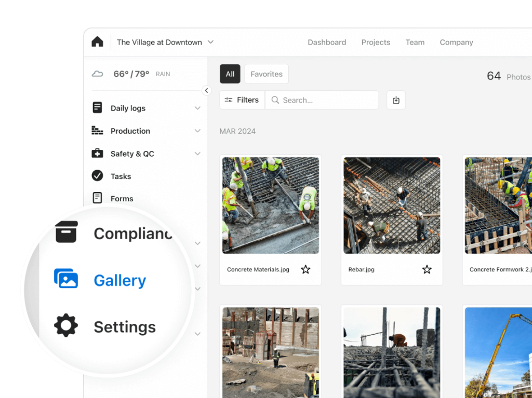Viewport: 532px width, 398px height.
Task: Open the Rebar.jpg photo thumbnail
Action: tap(392, 205)
